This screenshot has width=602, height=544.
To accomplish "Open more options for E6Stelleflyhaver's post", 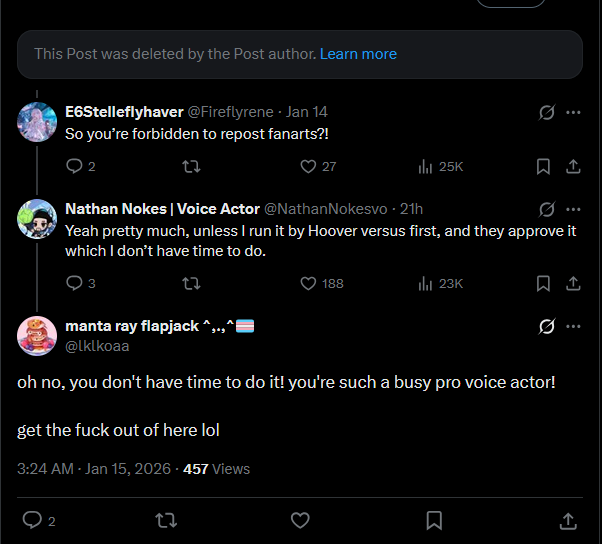I will [x=573, y=112].
